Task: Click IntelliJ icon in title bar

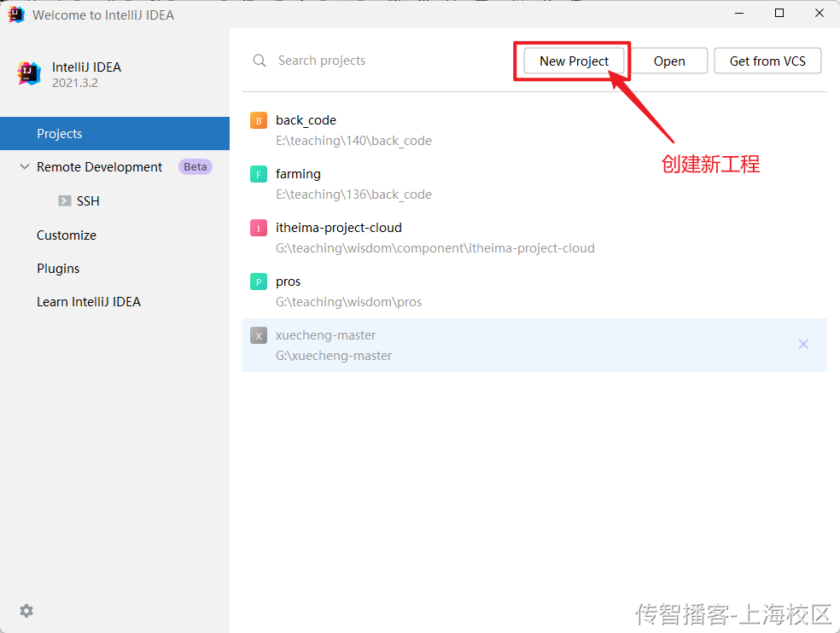Action: 16,15
